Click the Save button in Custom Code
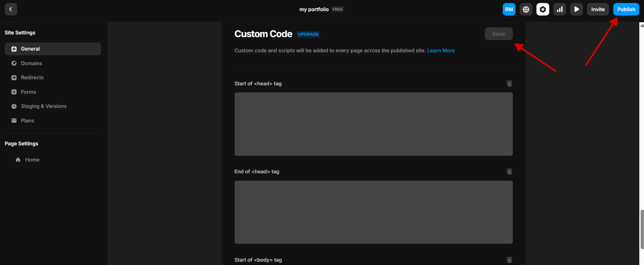This screenshot has width=644, height=265. click(499, 34)
